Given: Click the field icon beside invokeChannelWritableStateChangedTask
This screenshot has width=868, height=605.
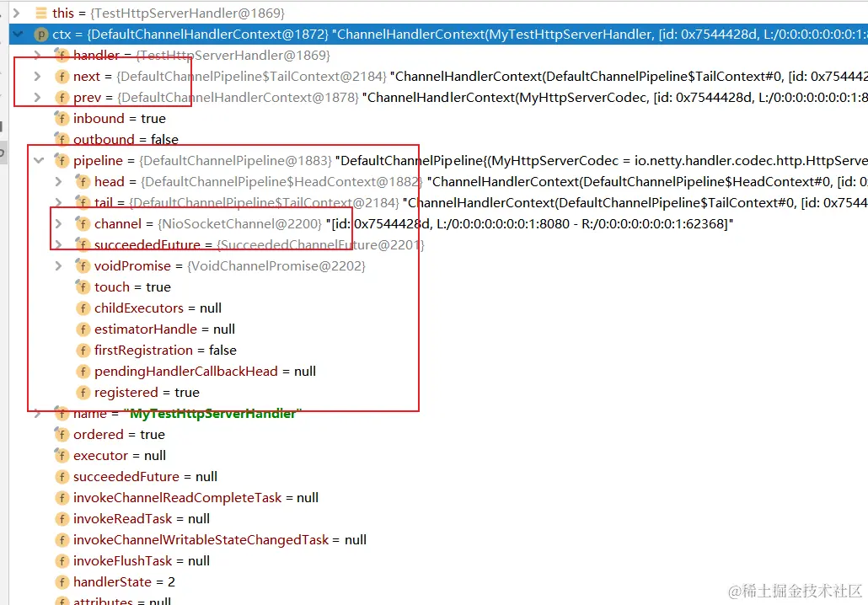Looking at the screenshot, I should 62,540.
